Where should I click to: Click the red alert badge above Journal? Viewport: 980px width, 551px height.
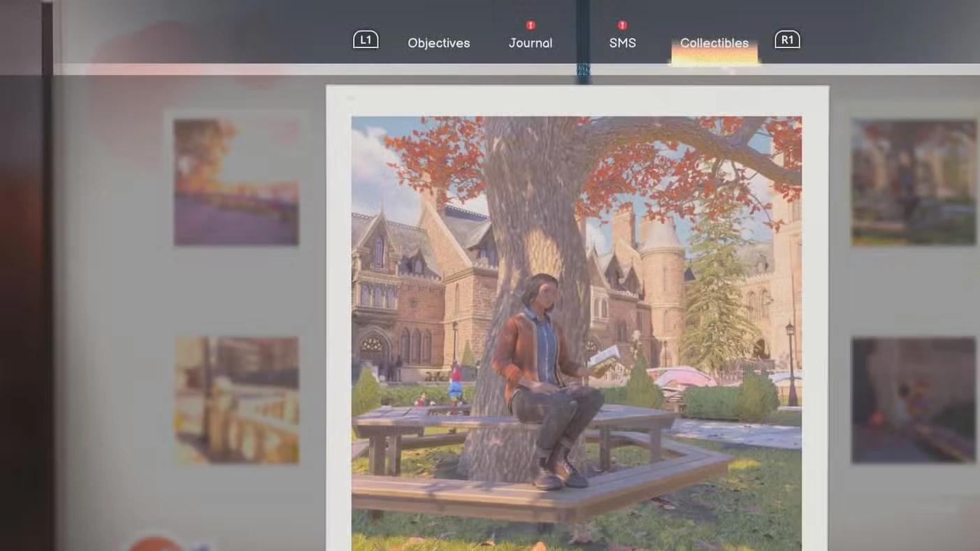531,25
